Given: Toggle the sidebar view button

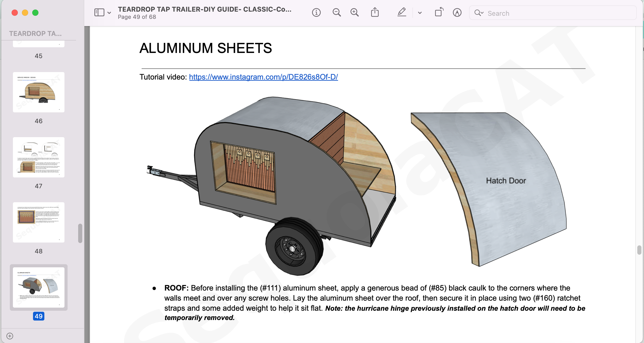Looking at the screenshot, I should pyautogui.click(x=99, y=13).
